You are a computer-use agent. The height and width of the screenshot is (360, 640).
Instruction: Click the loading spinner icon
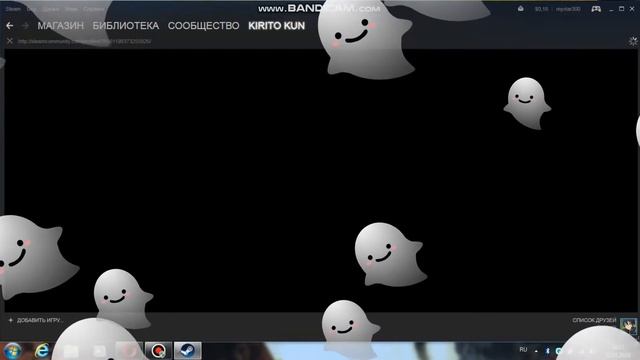(x=633, y=41)
